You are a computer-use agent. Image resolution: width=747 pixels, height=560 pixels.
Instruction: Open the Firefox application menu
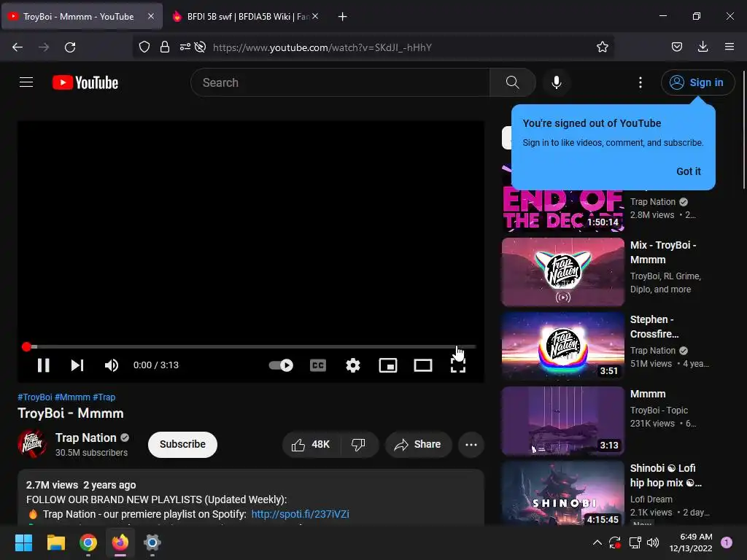729,47
